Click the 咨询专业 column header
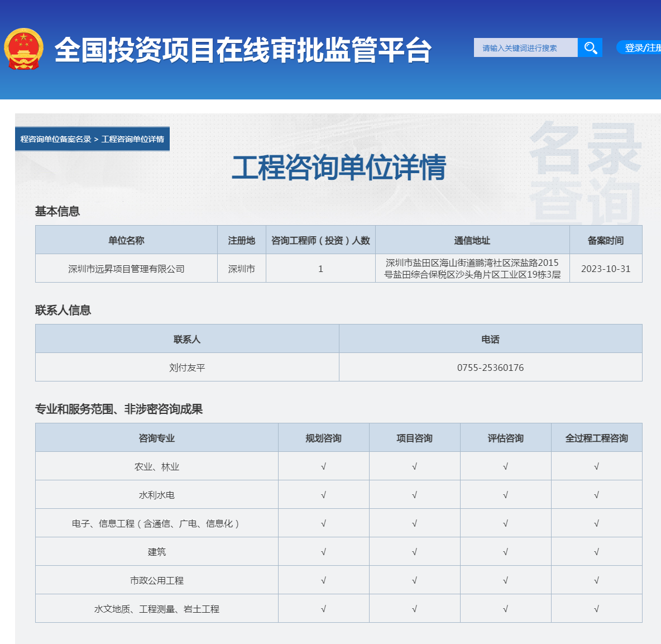This screenshot has width=661, height=644. (156, 438)
